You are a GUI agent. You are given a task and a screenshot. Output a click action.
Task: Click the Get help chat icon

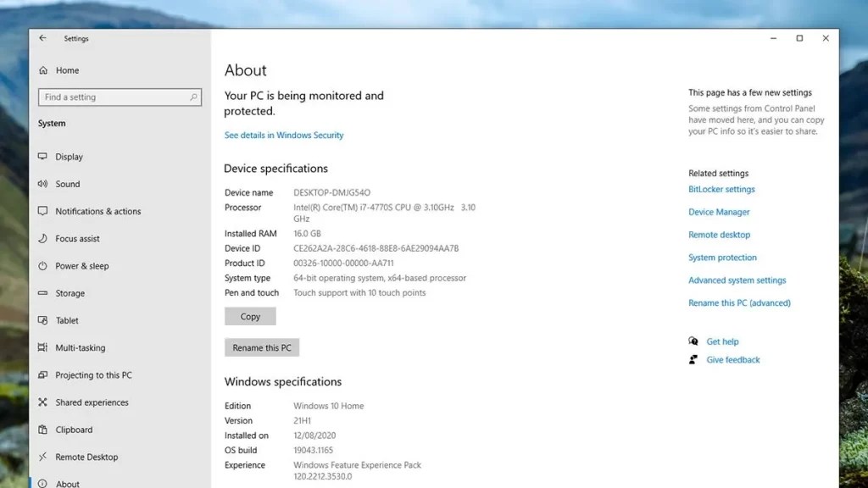[693, 341]
